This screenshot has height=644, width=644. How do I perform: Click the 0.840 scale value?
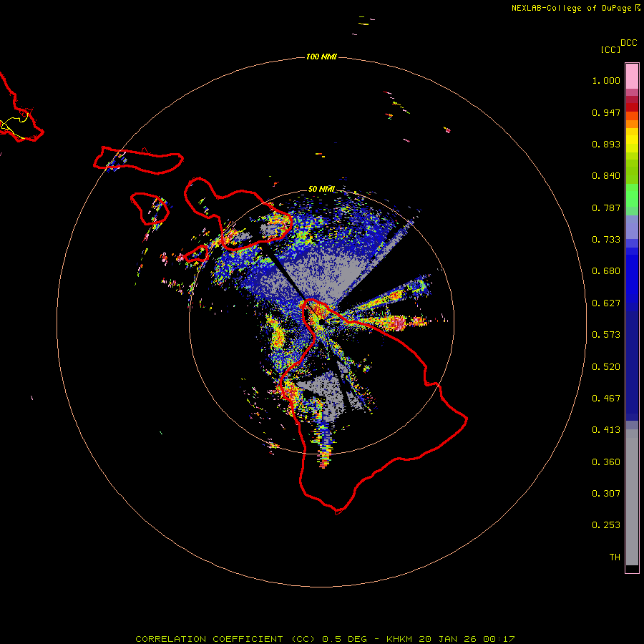tap(606, 176)
